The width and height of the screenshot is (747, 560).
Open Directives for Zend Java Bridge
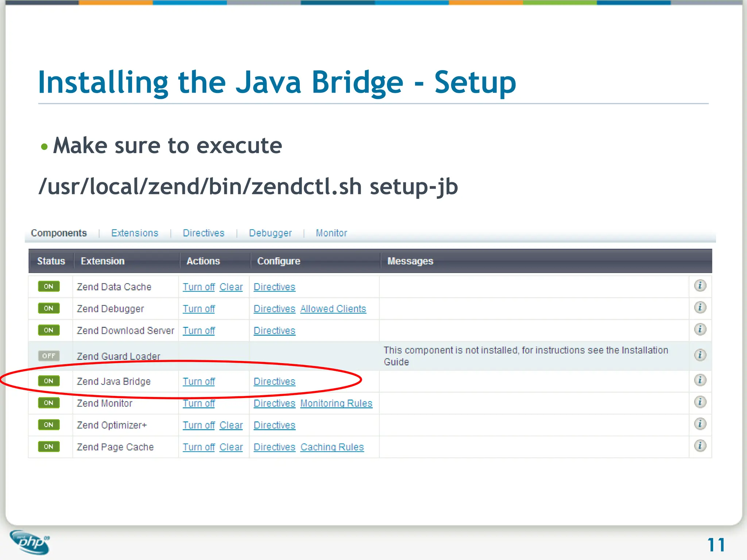pyautogui.click(x=274, y=381)
